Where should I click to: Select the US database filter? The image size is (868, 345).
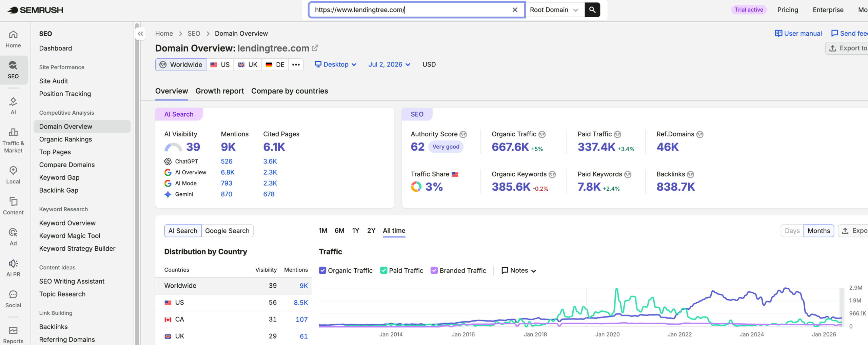click(x=220, y=64)
